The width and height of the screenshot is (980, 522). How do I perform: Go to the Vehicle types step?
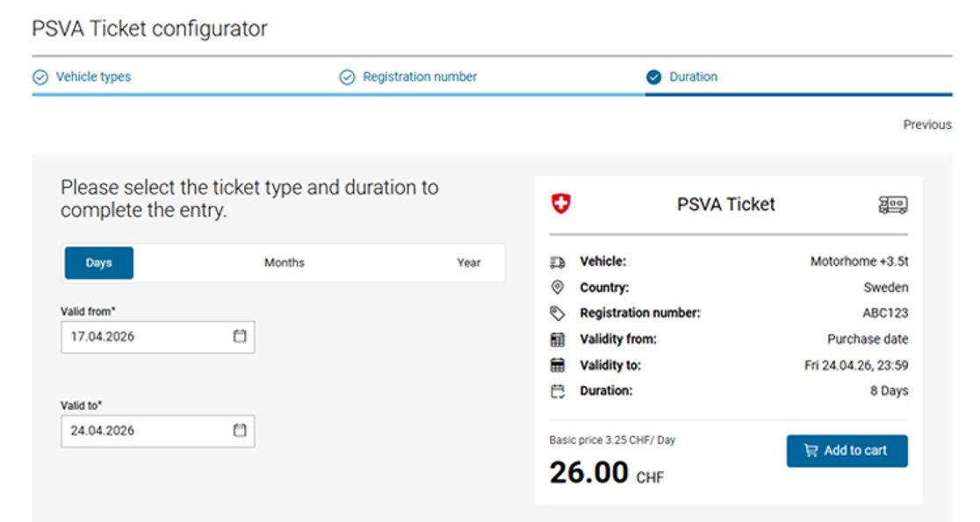pyautogui.click(x=93, y=77)
